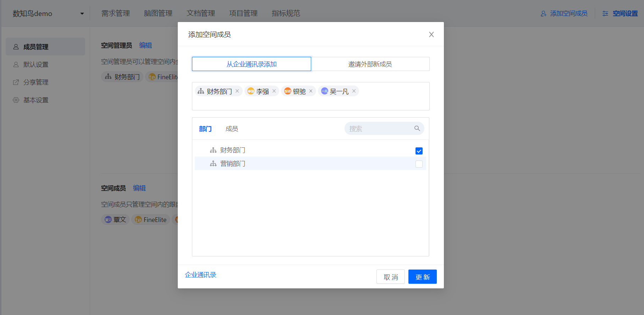Click the 银驰 avatar icon
The width and height of the screenshot is (644, 315).
tap(288, 91)
